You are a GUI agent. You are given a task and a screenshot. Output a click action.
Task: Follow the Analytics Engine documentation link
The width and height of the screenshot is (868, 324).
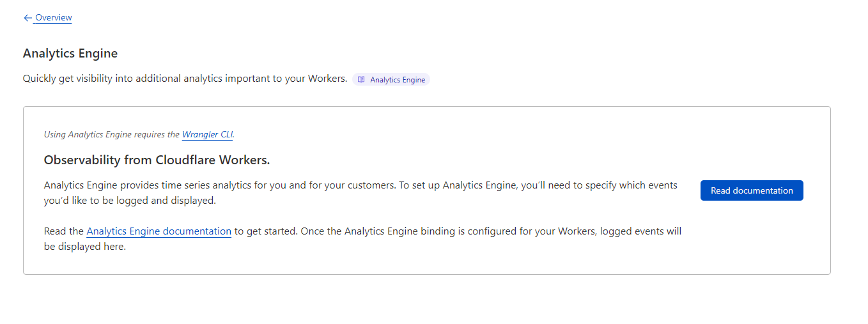click(159, 231)
